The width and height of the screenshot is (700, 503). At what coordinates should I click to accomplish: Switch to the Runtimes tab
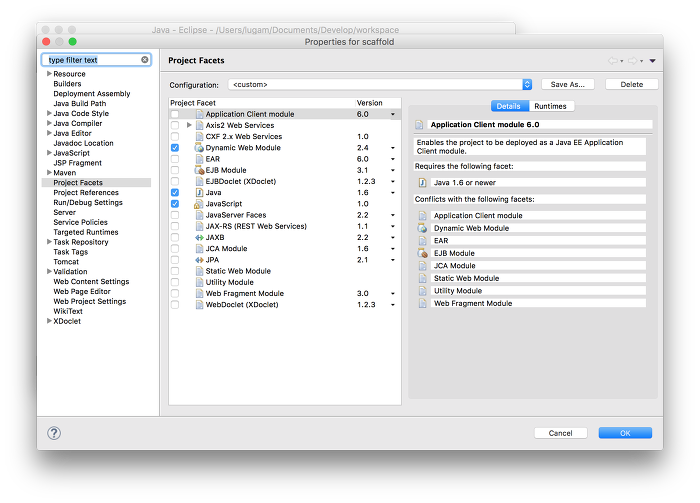coord(550,106)
